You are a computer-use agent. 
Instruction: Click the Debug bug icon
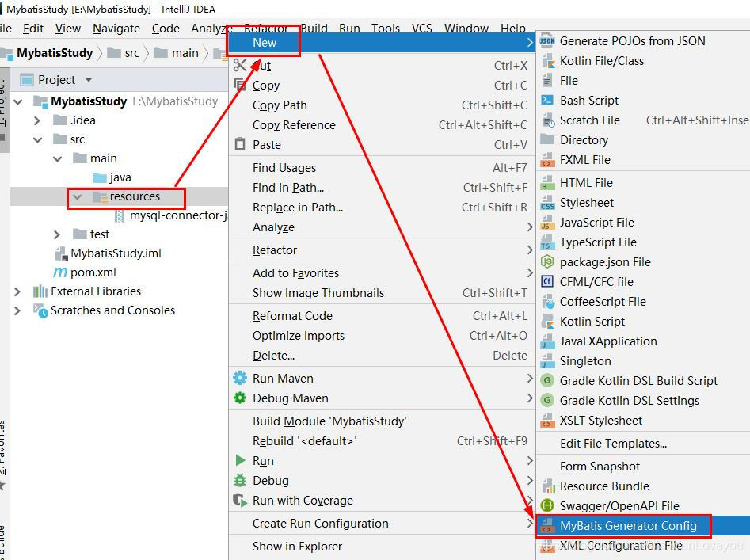point(240,480)
